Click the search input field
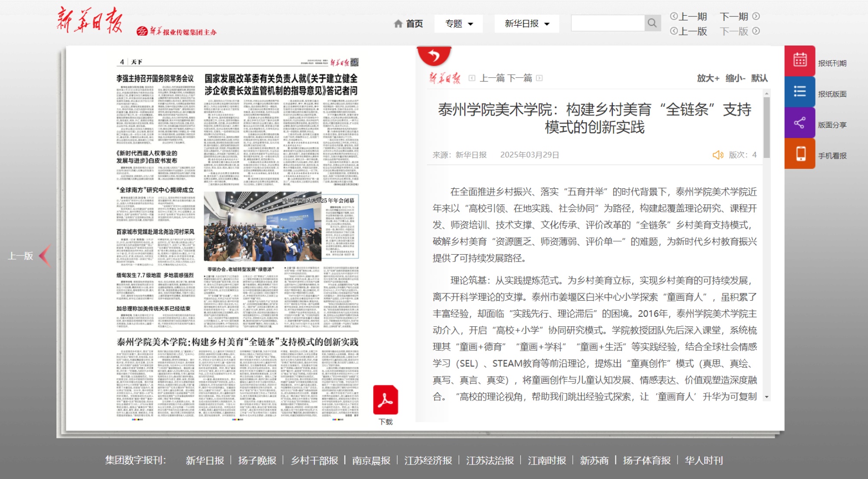The width and height of the screenshot is (868, 479). pyautogui.click(x=608, y=23)
